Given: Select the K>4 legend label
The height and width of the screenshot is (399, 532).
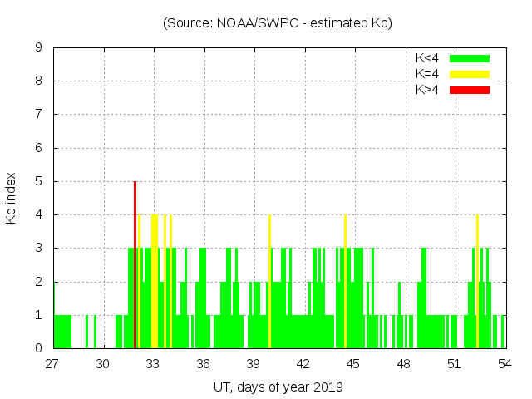Looking at the screenshot, I should tap(428, 90).
